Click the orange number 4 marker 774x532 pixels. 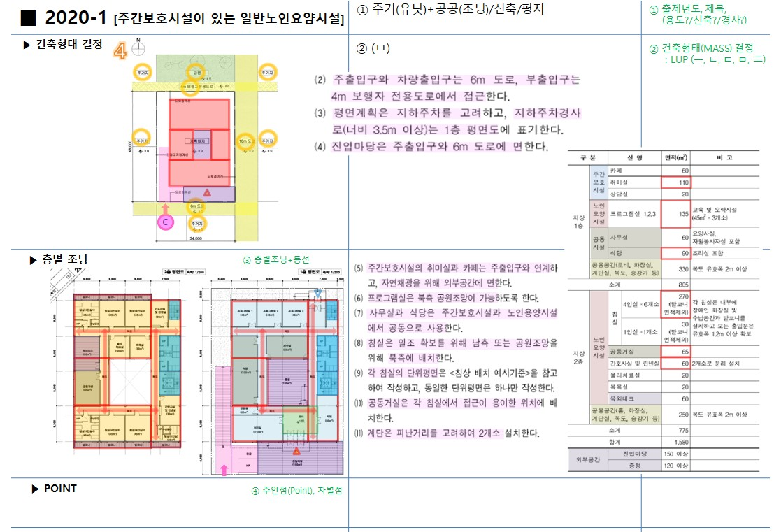tap(121, 50)
